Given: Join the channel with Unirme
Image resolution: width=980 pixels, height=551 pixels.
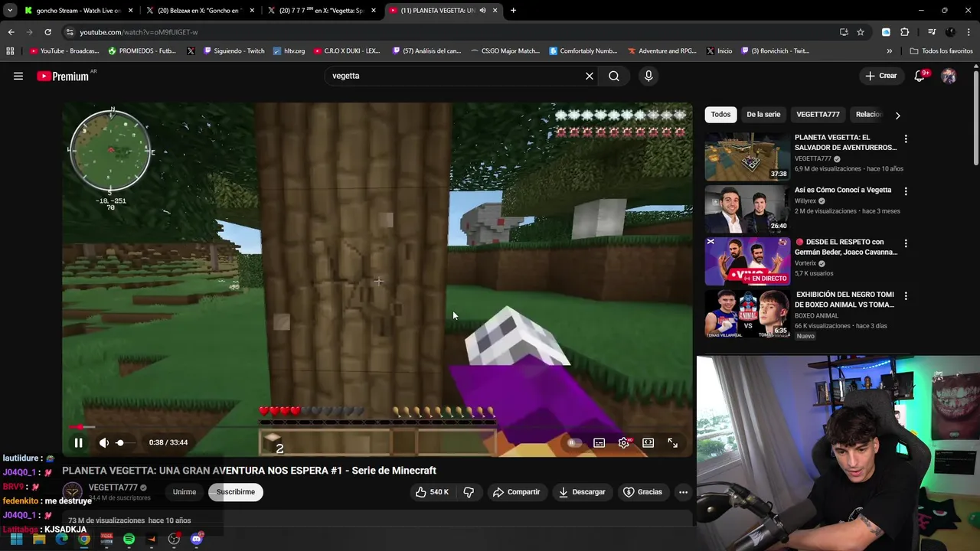Looking at the screenshot, I should (x=185, y=492).
